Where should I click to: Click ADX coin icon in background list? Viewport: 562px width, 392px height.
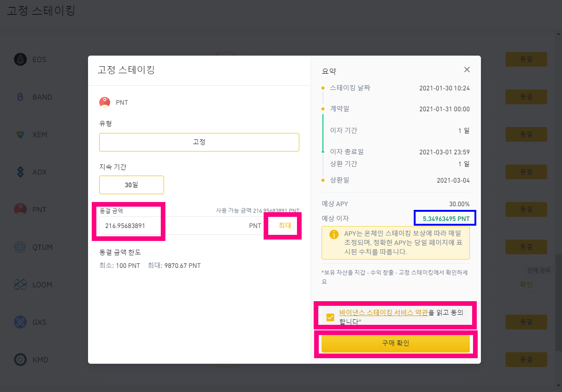pyautogui.click(x=20, y=172)
